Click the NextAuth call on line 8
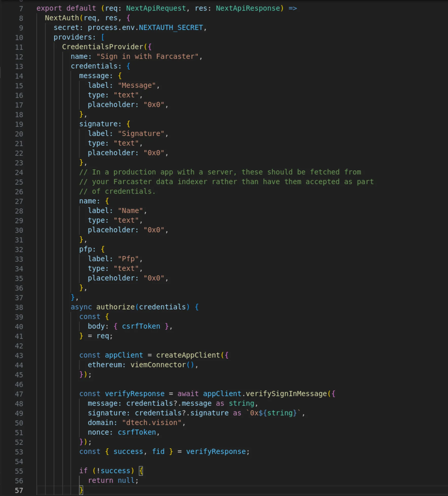Image resolution: width=448 pixels, height=496 pixels. click(62, 18)
